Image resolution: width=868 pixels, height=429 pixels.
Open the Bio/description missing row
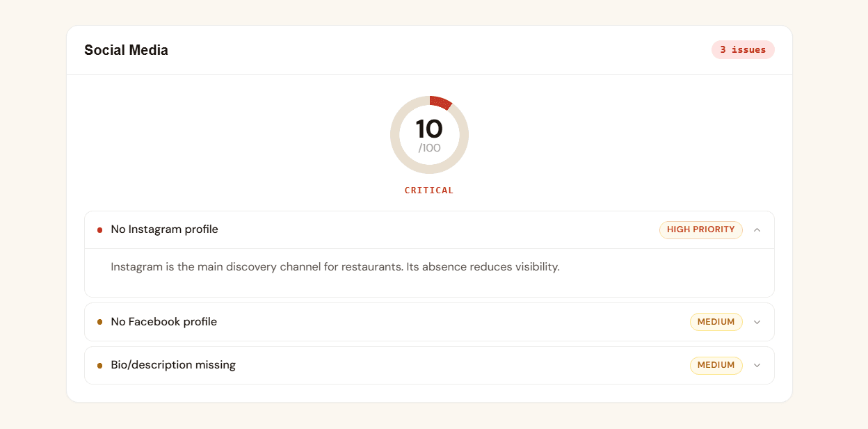click(x=429, y=365)
